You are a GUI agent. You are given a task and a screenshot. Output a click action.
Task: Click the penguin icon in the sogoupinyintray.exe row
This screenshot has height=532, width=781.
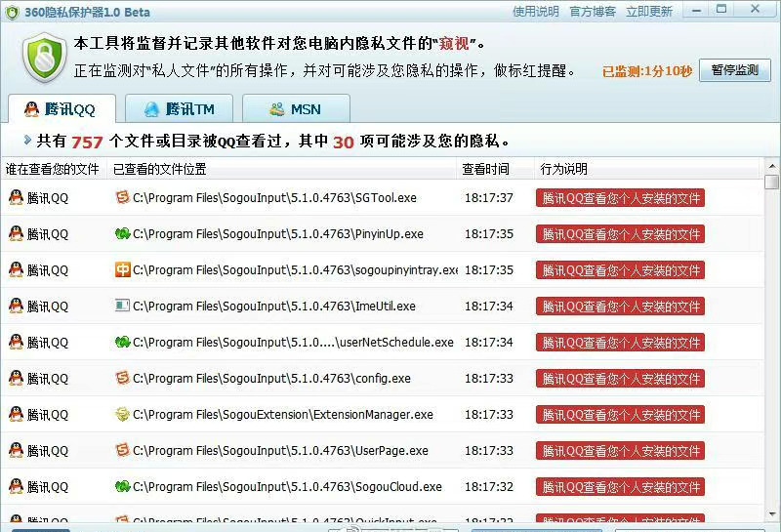(x=16, y=269)
